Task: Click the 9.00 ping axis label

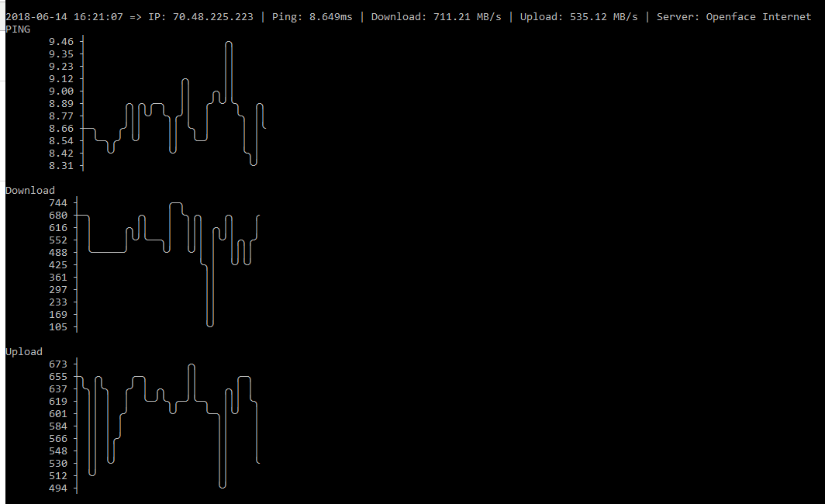Action: pos(61,91)
